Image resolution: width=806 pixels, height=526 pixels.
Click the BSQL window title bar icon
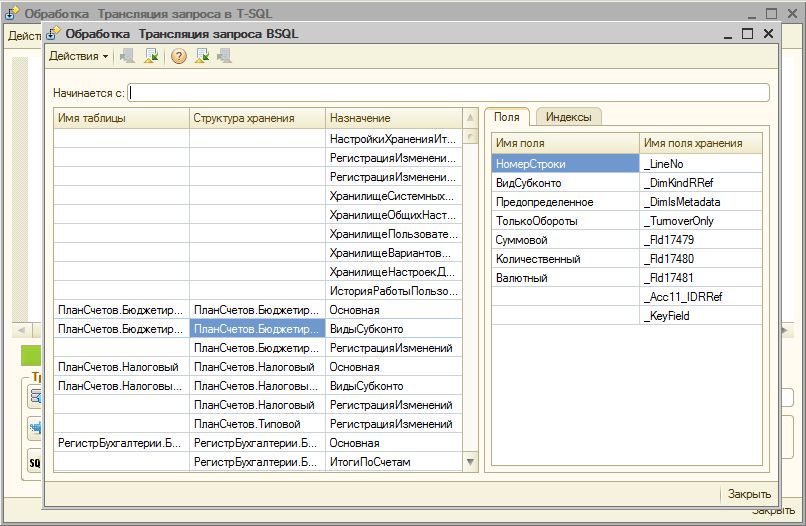click(x=54, y=33)
